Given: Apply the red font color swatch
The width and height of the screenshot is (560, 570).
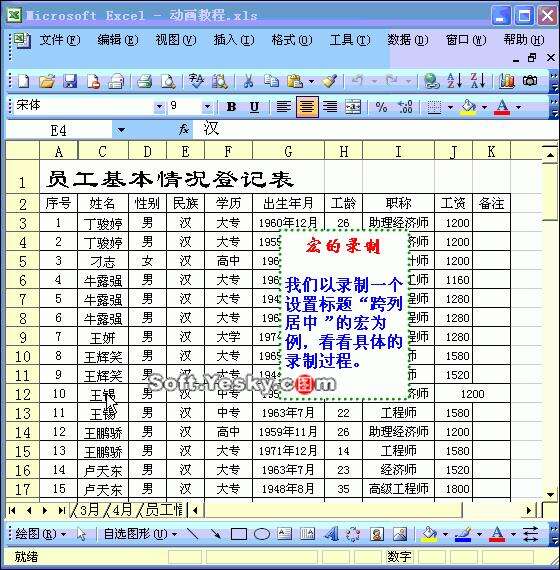Looking at the screenshot, I should tap(502, 107).
